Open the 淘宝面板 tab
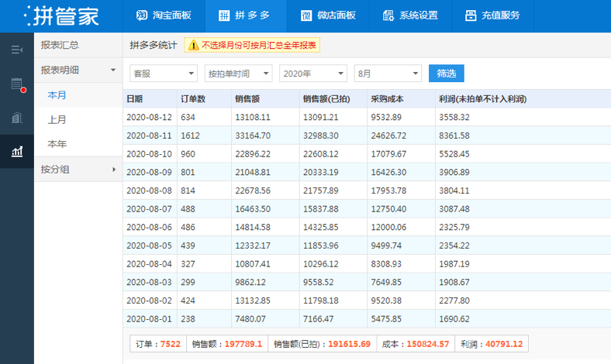This screenshot has width=611, height=364. [x=164, y=15]
